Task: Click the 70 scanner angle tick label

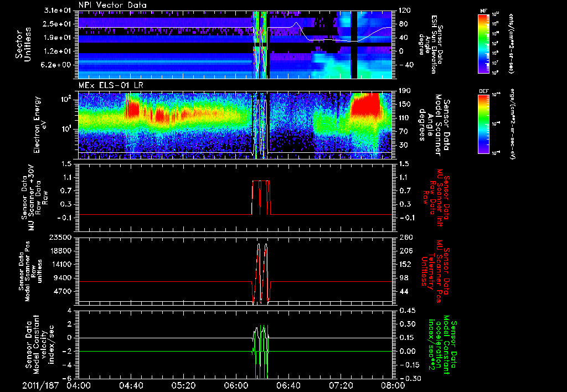Action: tap(403, 131)
